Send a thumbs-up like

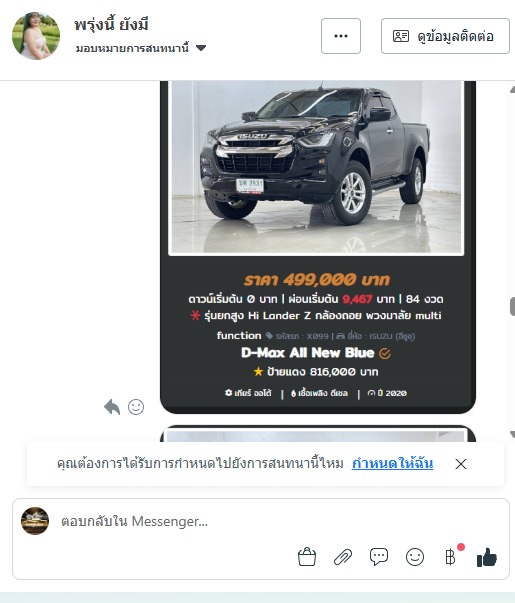point(487,557)
